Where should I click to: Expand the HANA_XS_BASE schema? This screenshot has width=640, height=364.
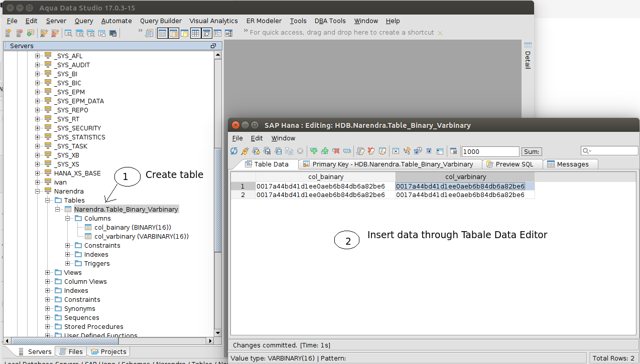click(37, 173)
